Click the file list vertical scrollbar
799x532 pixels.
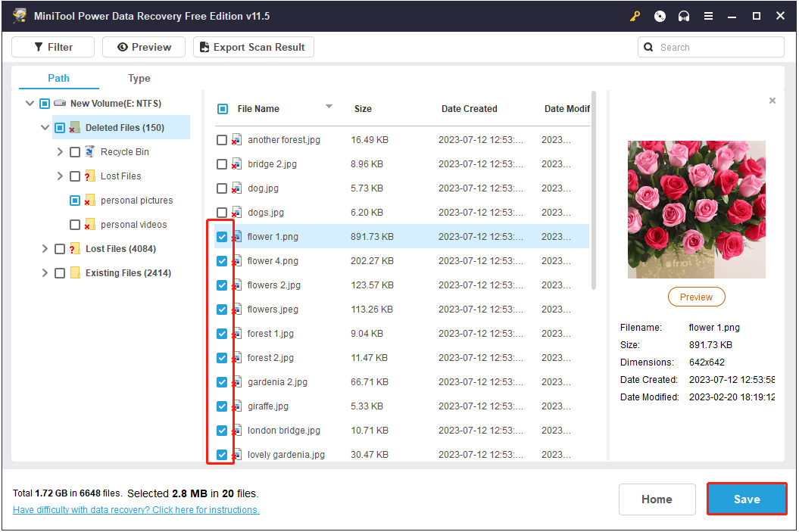[594, 191]
